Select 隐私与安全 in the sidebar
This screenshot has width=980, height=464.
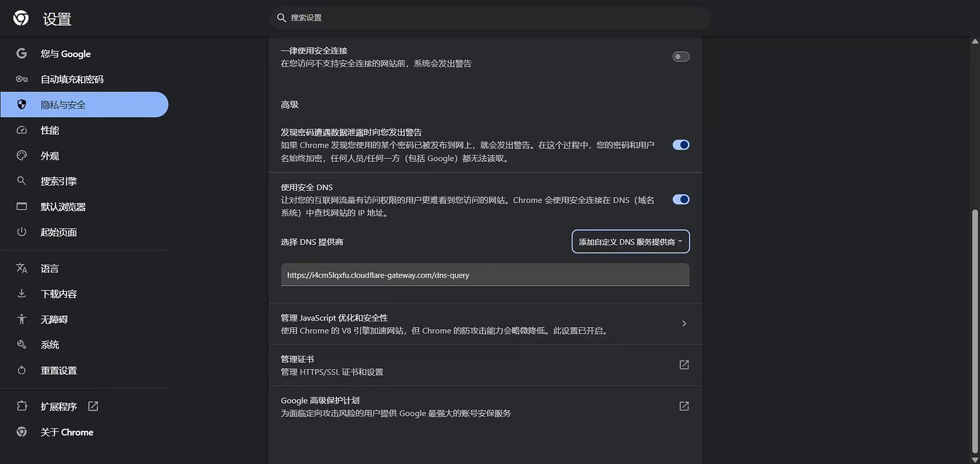coord(85,105)
